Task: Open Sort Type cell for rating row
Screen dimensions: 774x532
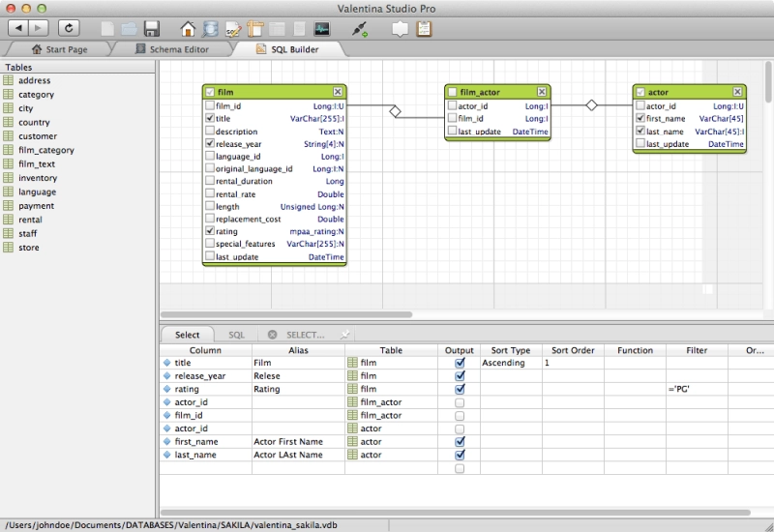Action: tap(511, 389)
